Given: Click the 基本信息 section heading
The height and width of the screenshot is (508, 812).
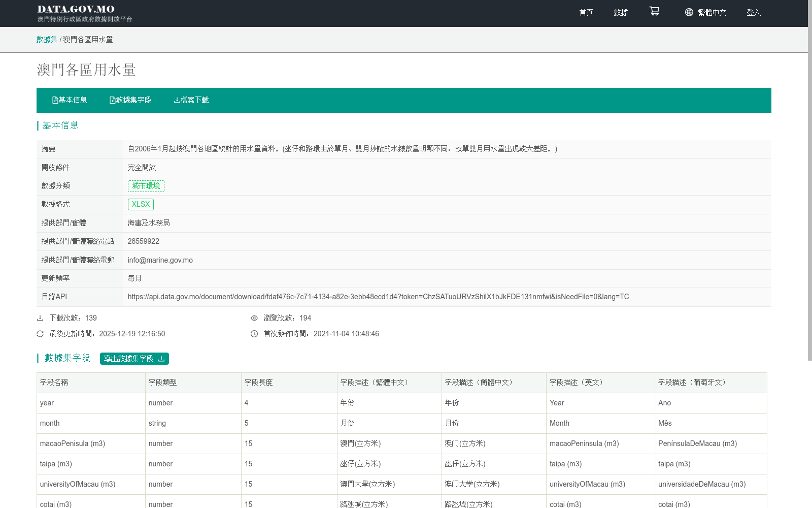Looking at the screenshot, I should pos(60,125).
